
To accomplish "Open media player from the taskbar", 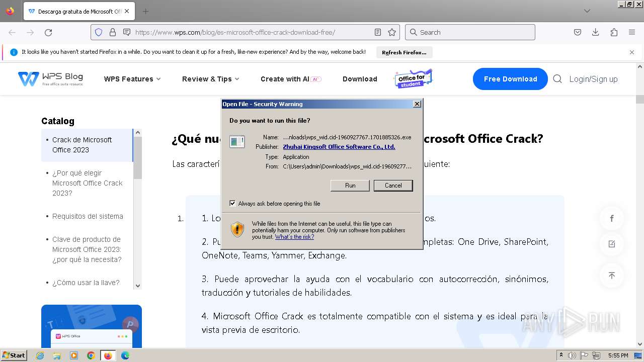I will (x=74, y=355).
